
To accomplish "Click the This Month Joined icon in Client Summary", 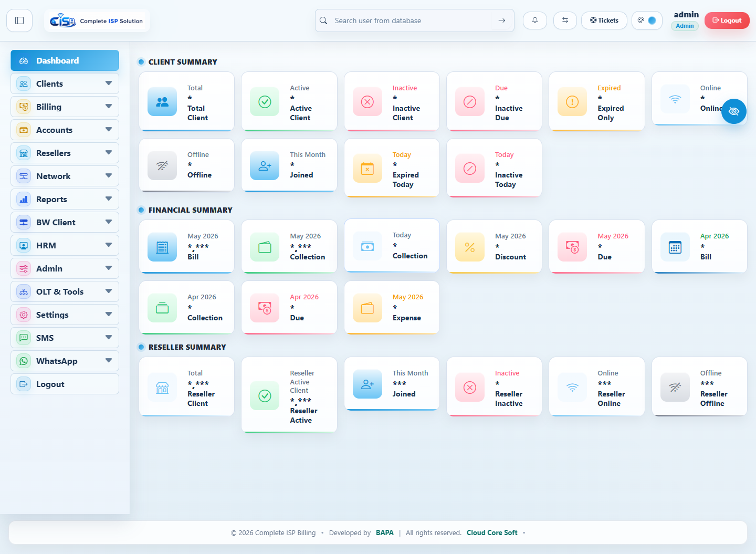I will 265,165.
